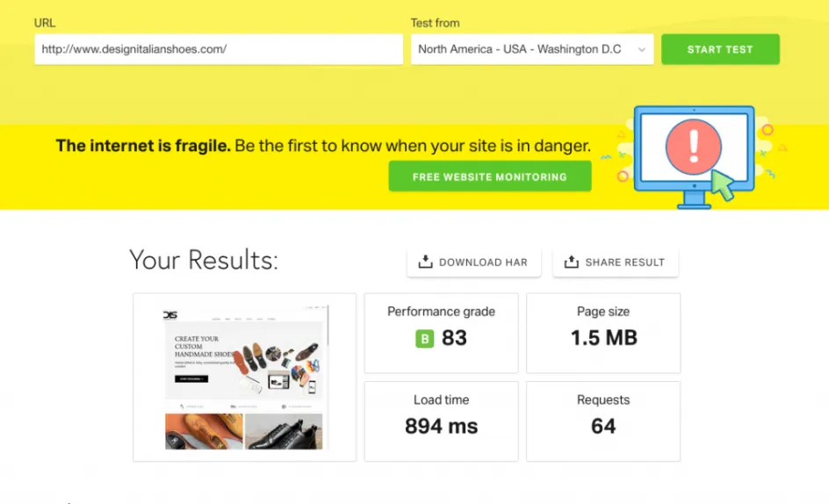This screenshot has height=504, width=829.
Task: Select the Page size 1.5 MB card
Action: click(603, 333)
